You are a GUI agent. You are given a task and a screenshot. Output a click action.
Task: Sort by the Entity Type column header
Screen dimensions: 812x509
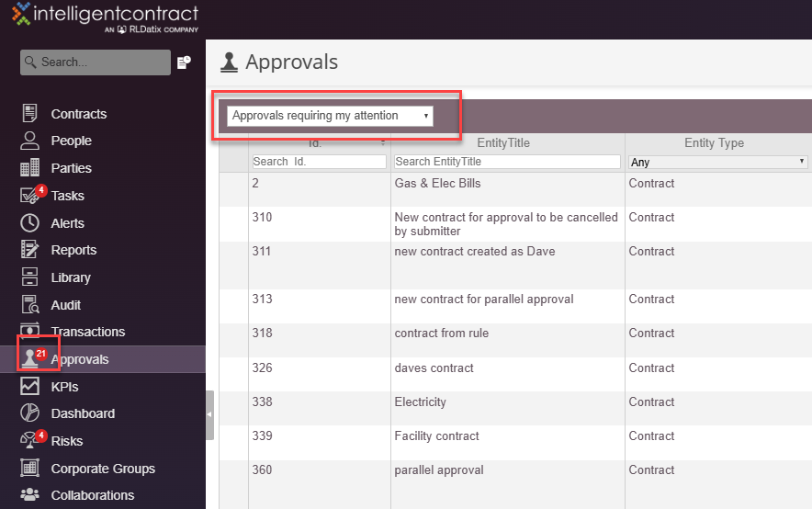coord(714,143)
